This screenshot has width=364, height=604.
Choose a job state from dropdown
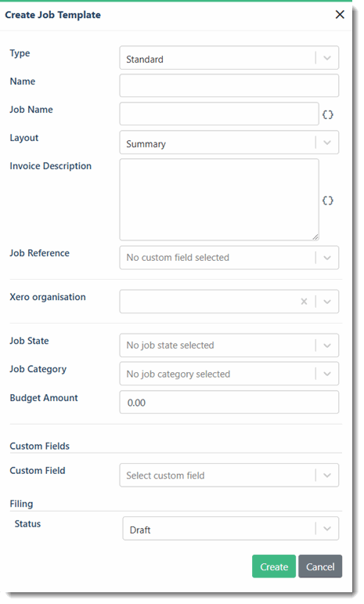pyautogui.click(x=229, y=345)
